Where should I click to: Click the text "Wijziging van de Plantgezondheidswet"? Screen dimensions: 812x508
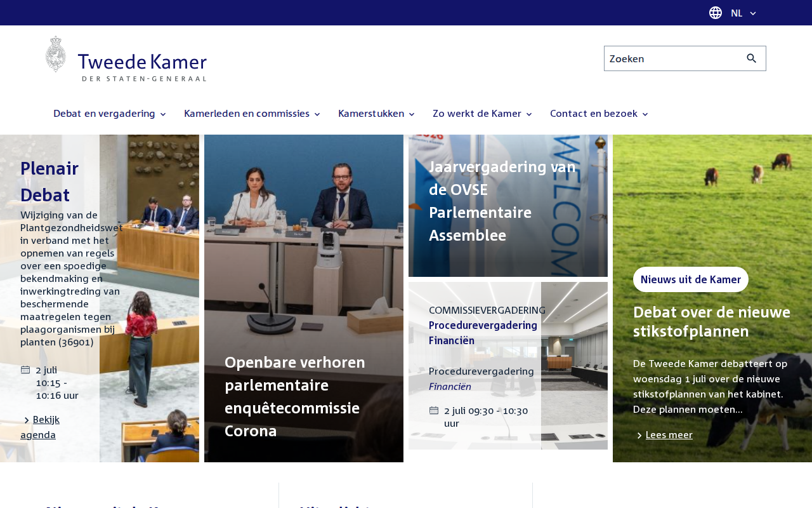(72, 221)
